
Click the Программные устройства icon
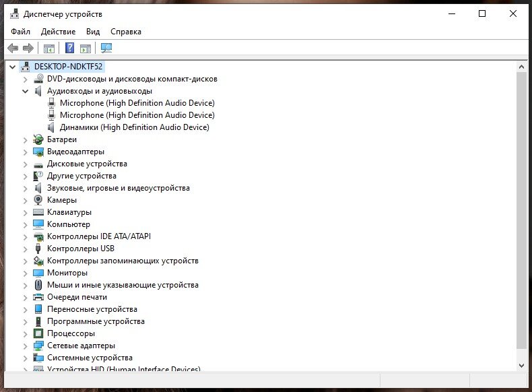coord(38,321)
